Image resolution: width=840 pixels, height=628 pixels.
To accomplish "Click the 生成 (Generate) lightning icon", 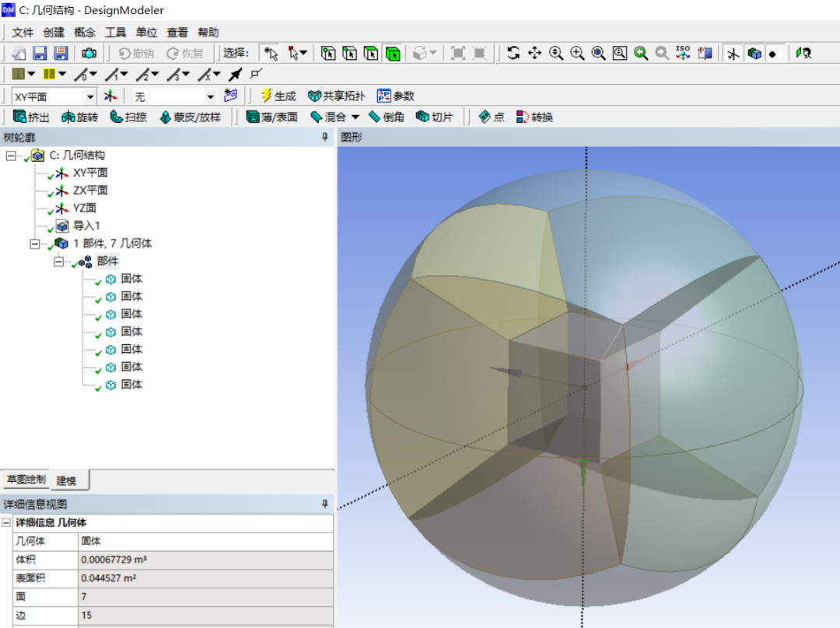I will click(267, 96).
